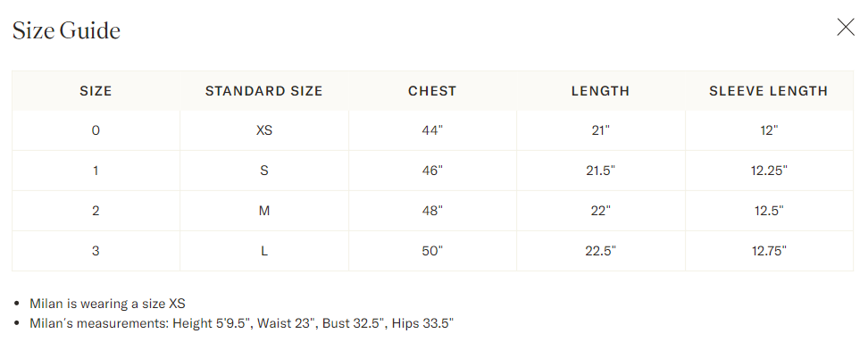The width and height of the screenshot is (868, 342).
Task: Select the 12.75" sleeve length value
Action: [x=769, y=251]
